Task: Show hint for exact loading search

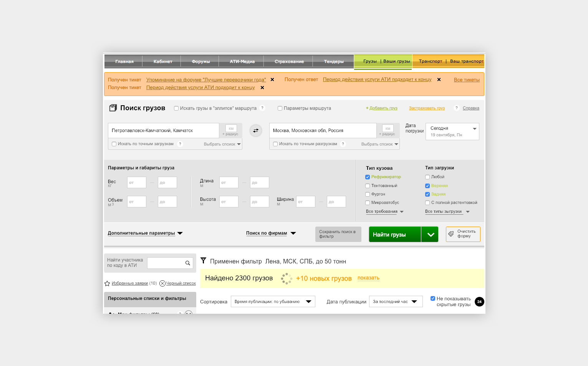Action: coord(180,144)
